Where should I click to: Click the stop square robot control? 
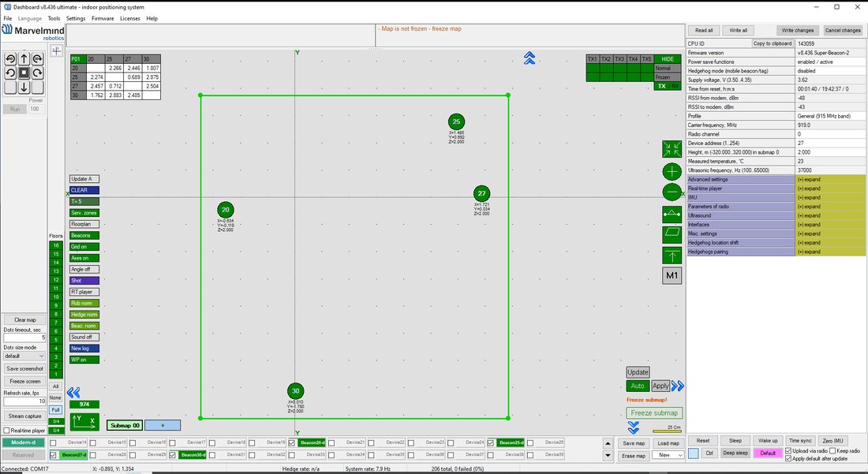24,73
